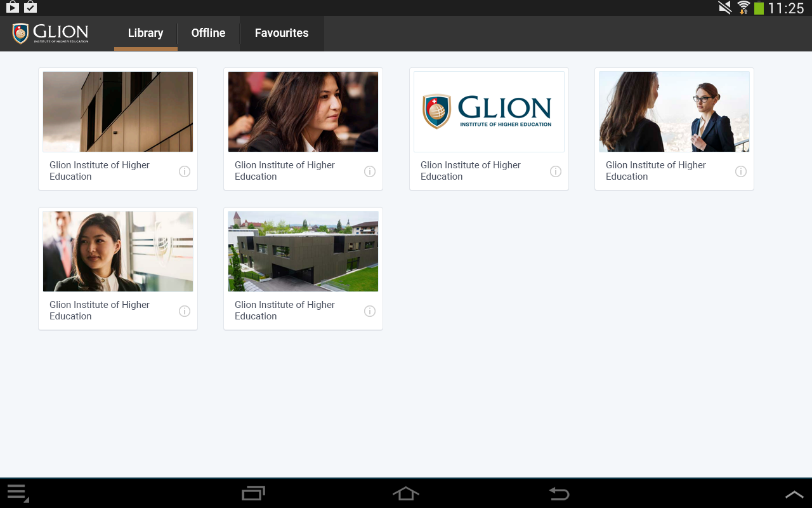Open the Glion logo thumbnail

(489, 112)
